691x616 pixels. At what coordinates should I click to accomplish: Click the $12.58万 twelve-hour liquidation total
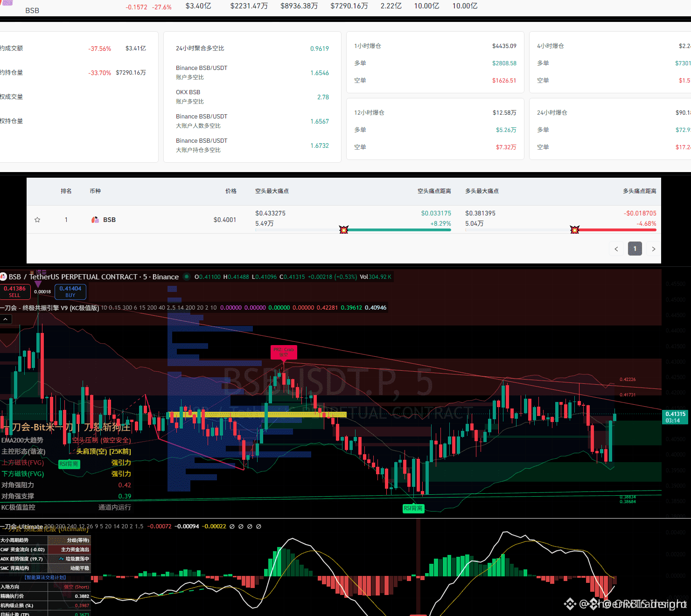504,113
